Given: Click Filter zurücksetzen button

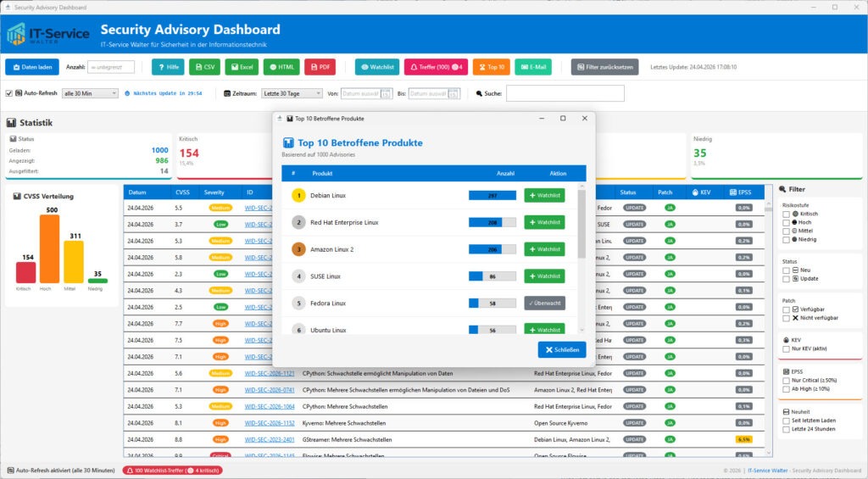Looking at the screenshot, I should (x=604, y=67).
